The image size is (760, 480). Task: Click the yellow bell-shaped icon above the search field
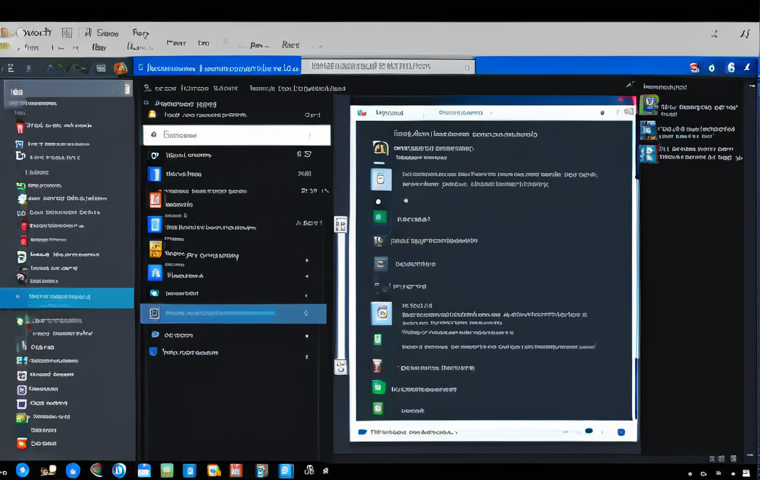pos(152,114)
